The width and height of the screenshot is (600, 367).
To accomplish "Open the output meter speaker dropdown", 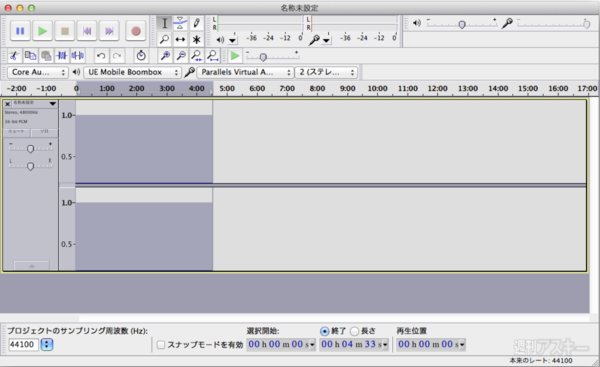I will [x=232, y=40].
